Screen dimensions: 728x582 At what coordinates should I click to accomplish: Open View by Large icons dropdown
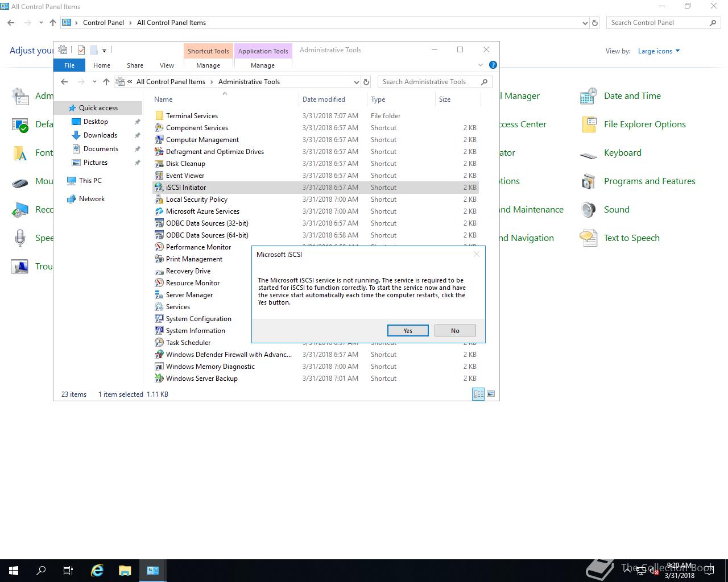pyautogui.click(x=659, y=51)
